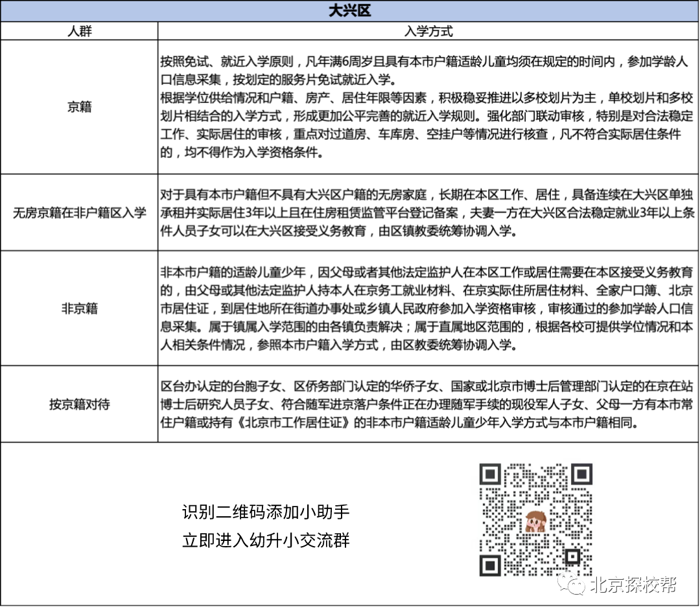Click the description cell starting 区台办认定的台胞子女
The width and height of the screenshot is (700, 616).
[x=428, y=404]
